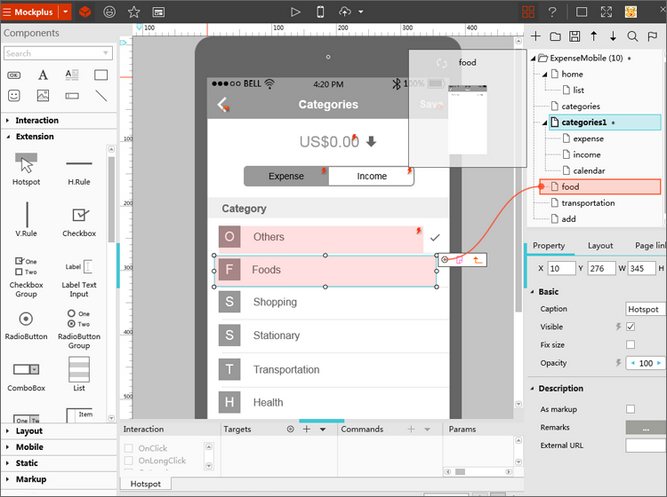The height and width of the screenshot is (497, 667).
Task: Move page down with down arrow
Action: (613, 37)
